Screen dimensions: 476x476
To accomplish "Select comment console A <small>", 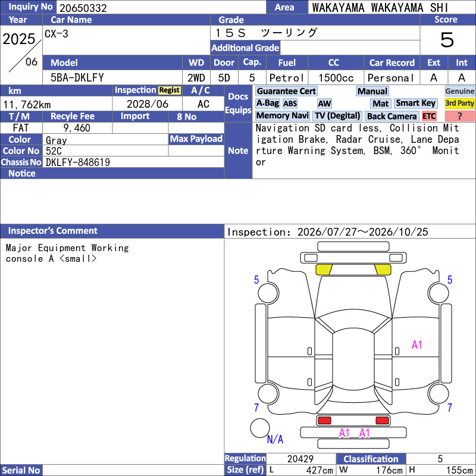I will click(51, 259).
